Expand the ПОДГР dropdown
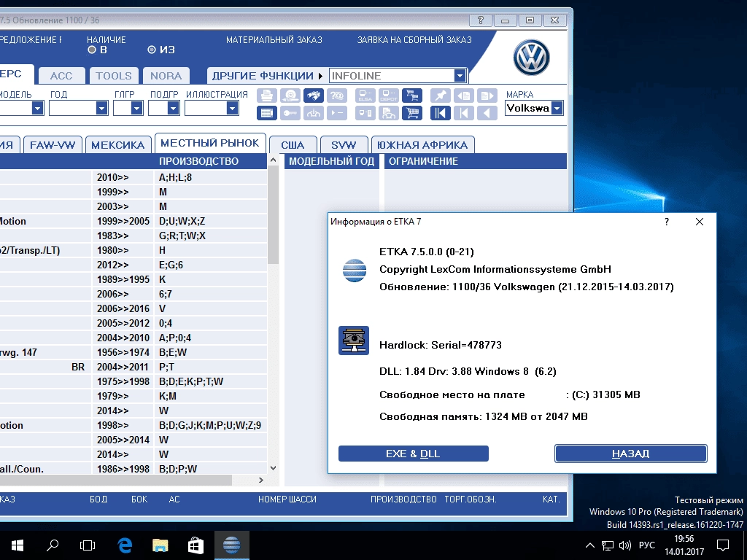This screenshot has height=560, width=747. 173,109
